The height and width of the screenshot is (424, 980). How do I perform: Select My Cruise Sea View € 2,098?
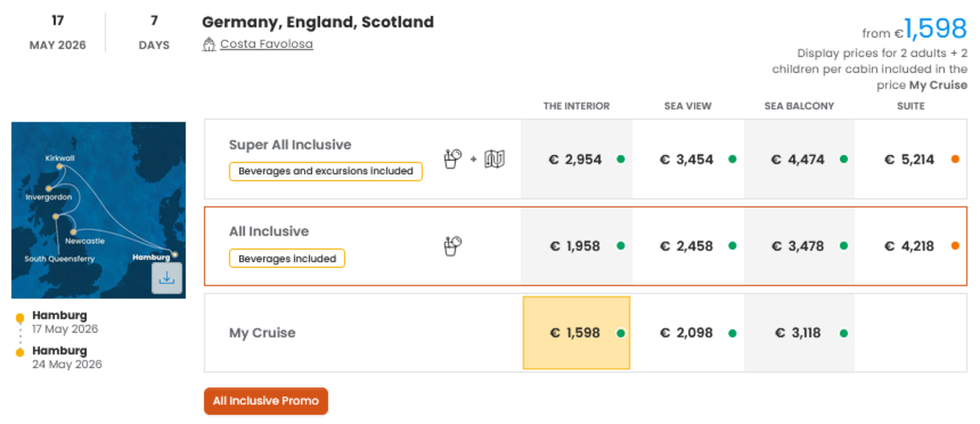coord(687,333)
